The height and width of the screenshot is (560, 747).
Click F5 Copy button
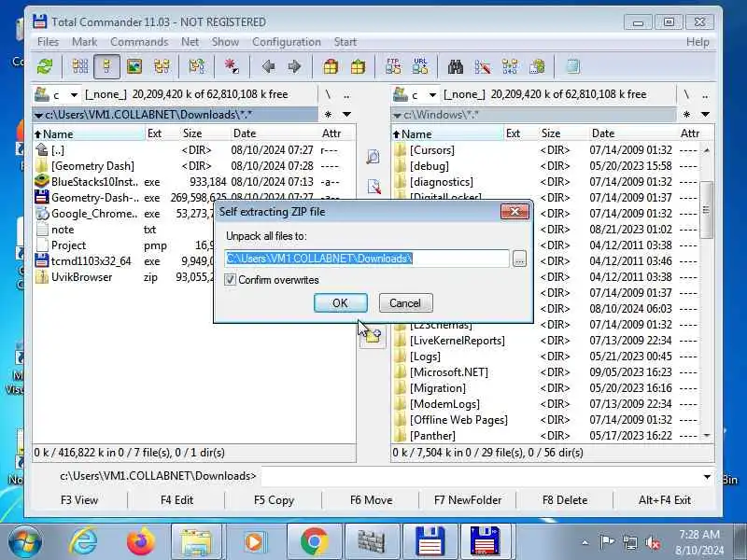pos(274,500)
